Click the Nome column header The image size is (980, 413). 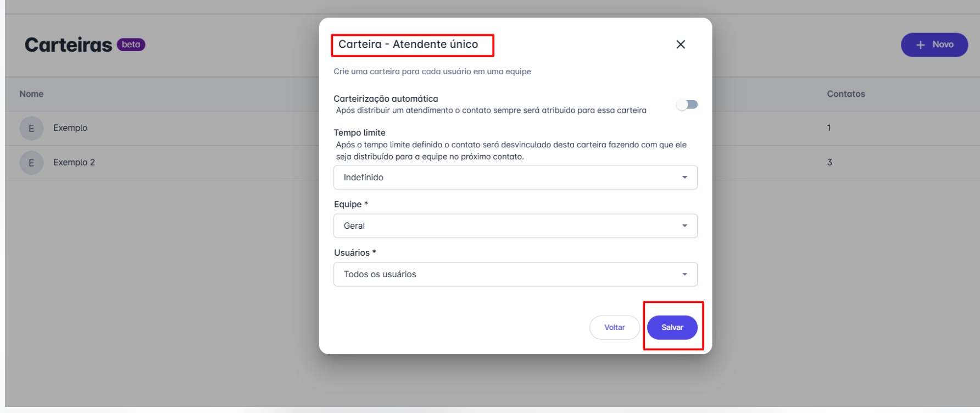coord(31,94)
